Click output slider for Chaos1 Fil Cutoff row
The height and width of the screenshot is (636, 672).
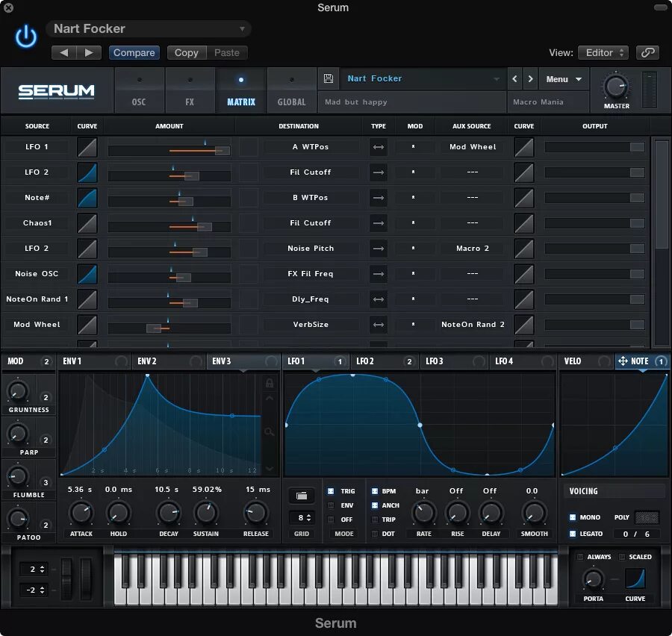(594, 223)
